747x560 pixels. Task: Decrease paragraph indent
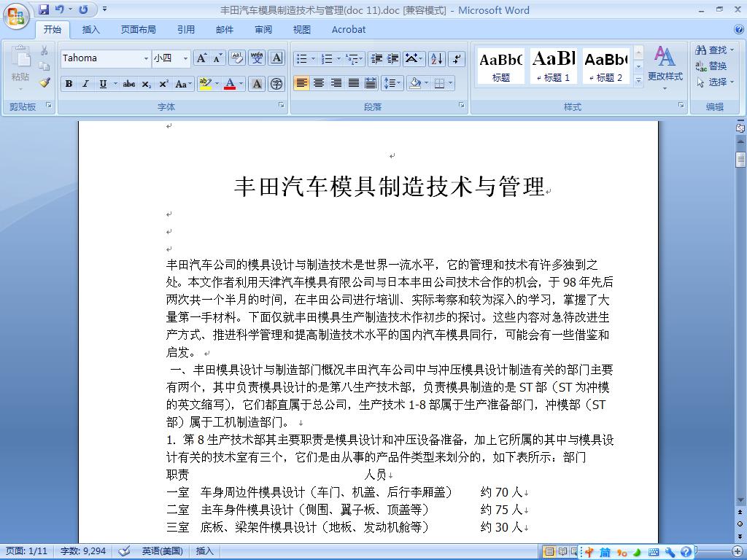point(376,58)
